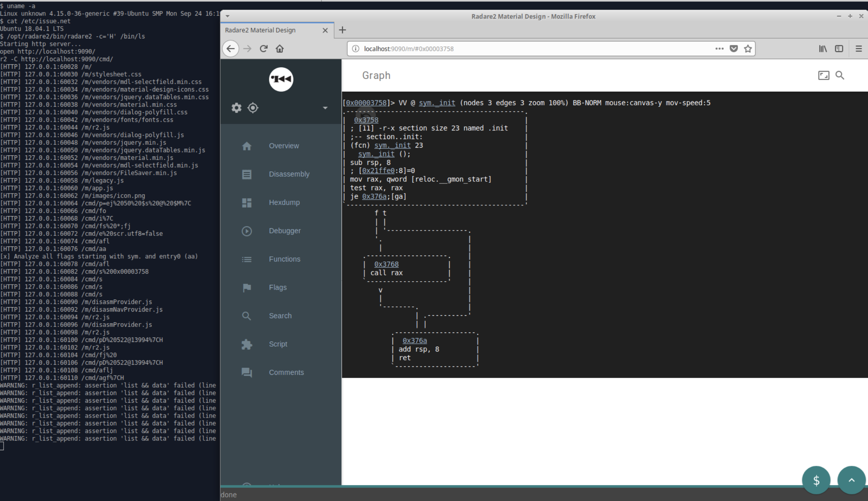The width and height of the screenshot is (868, 501).
Task: Click the Comments speech bubble icon
Action: point(247,373)
